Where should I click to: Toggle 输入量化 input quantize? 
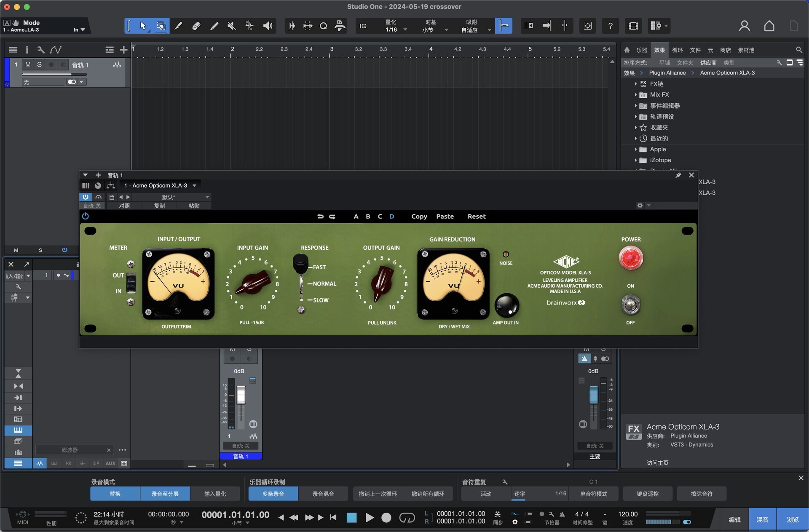click(215, 494)
